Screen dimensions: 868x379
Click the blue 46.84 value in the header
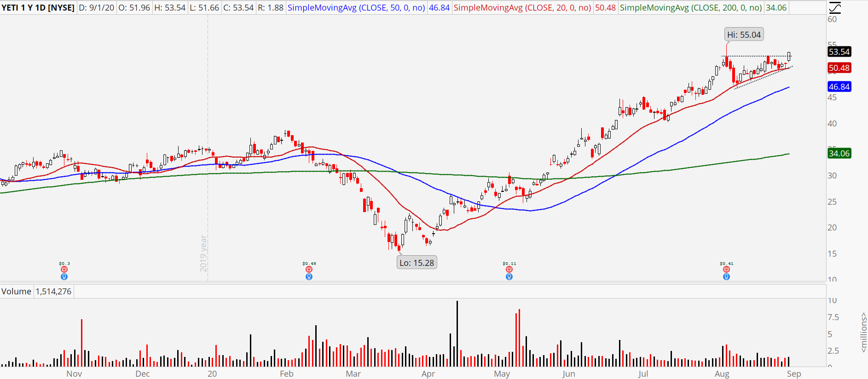click(x=440, y=8)
